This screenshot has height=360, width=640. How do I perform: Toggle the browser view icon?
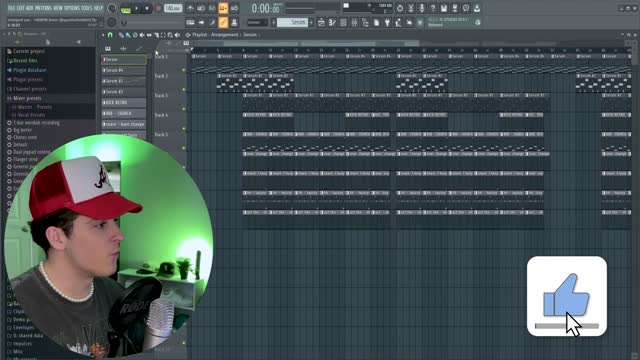tap(365, 23)
